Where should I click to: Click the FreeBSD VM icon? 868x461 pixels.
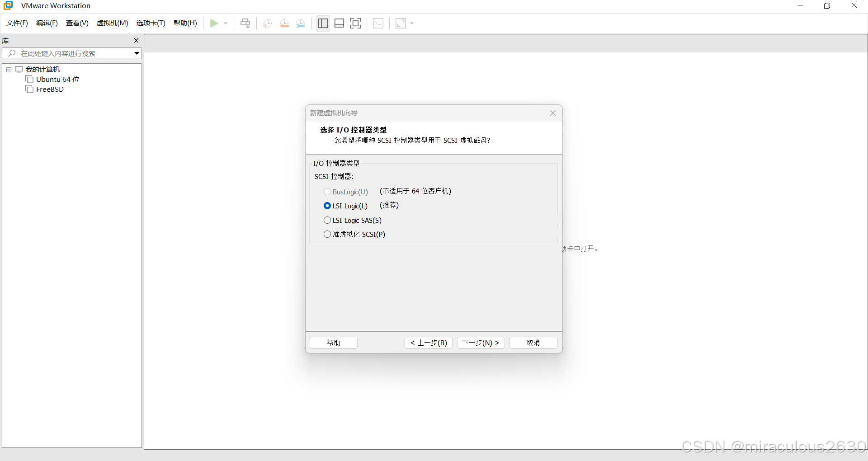[x=29, y=89]
